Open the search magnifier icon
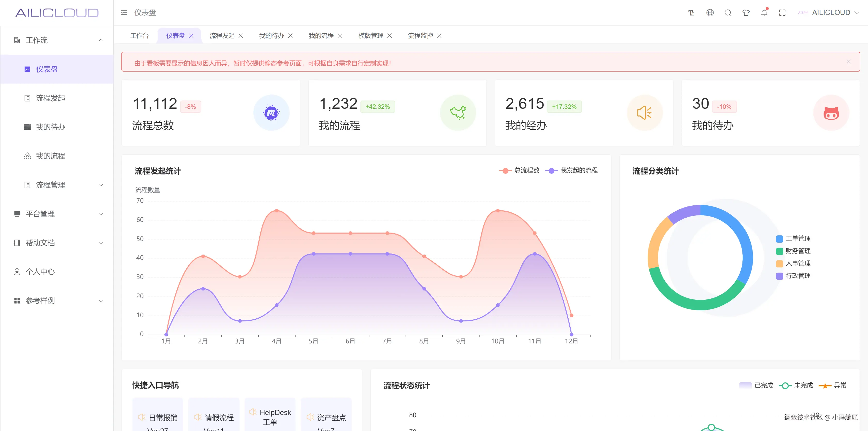The image size is (868, 431). (x=727, y=13)
